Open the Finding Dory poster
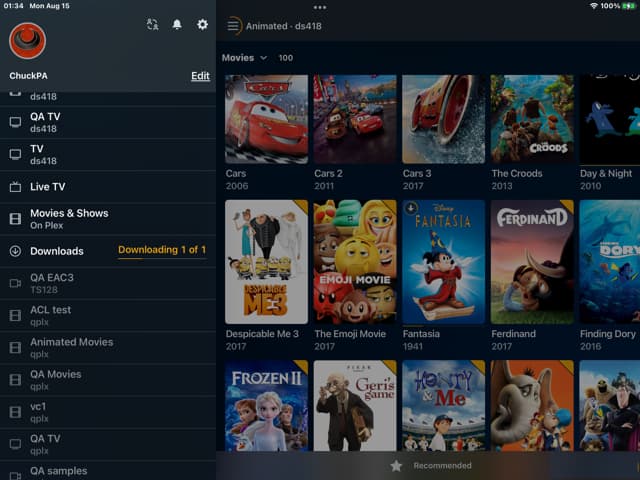This screenshot has height=480, width=640. 610,262
